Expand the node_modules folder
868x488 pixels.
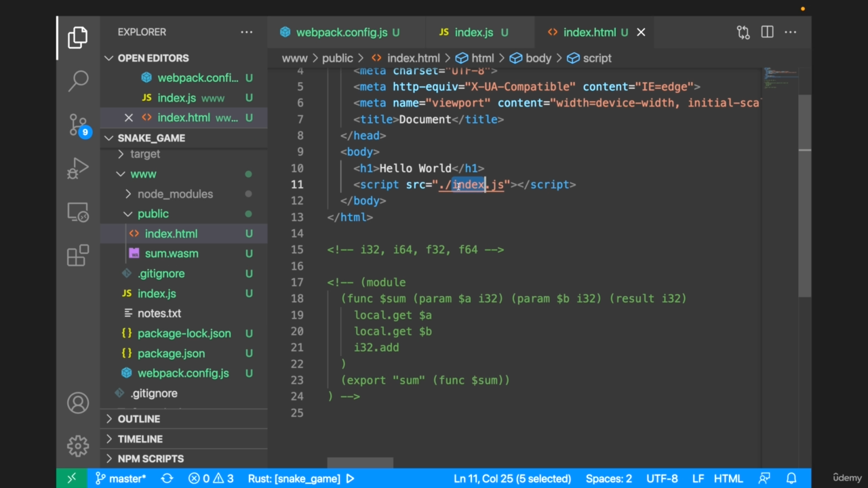pos(175,194)
